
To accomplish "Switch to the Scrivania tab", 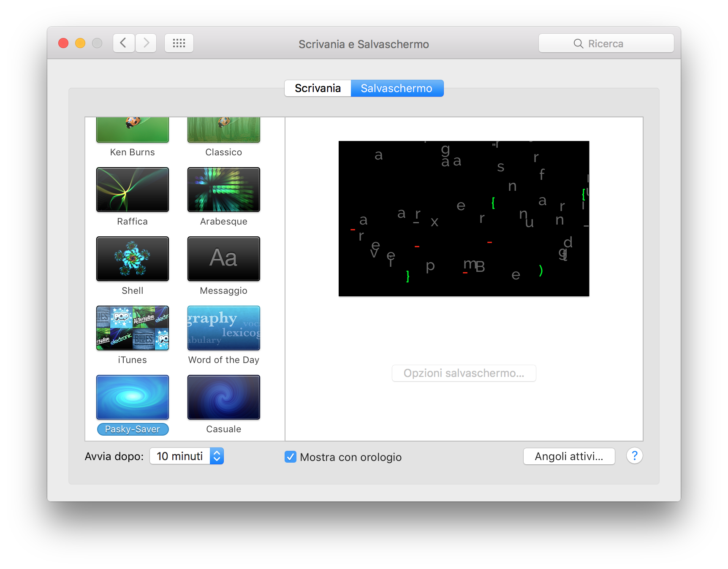I will point(318,88).
